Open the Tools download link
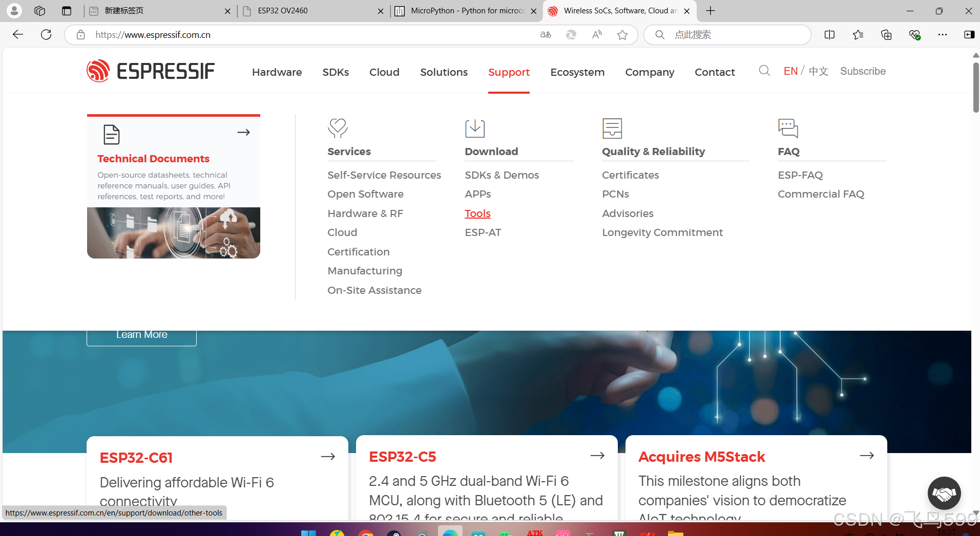980x536 pixels. 477,213
